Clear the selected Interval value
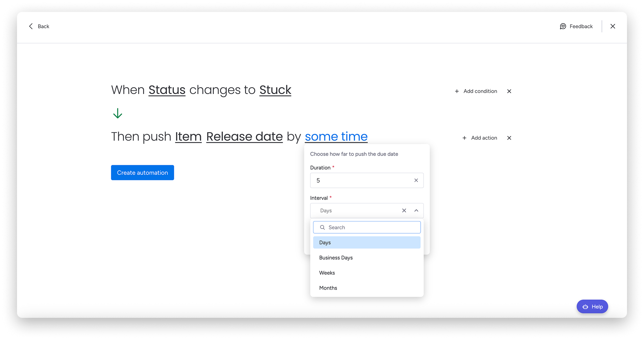The height and width of the screenshot is (340, 644). tap(404, 211)
